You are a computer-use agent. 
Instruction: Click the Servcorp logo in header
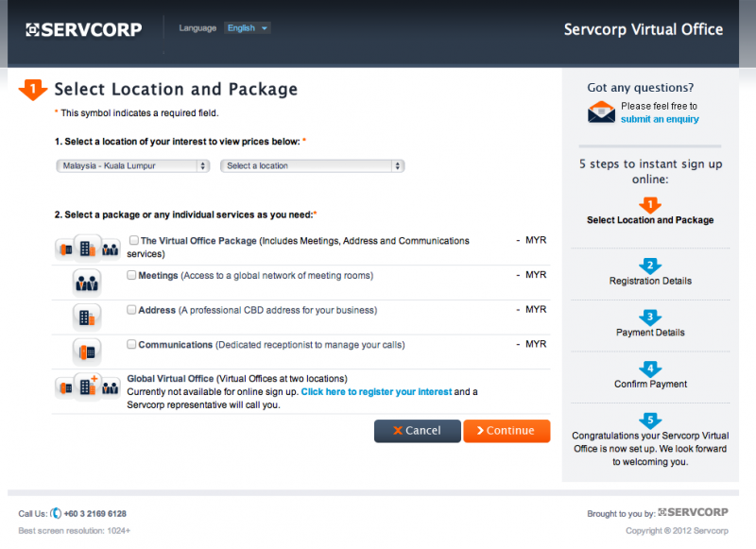point(84,29)
